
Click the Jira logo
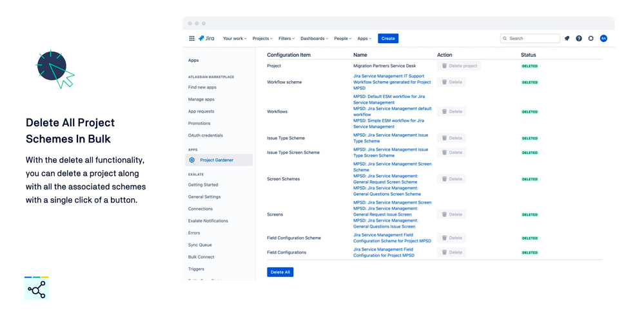tap(206, 39)
